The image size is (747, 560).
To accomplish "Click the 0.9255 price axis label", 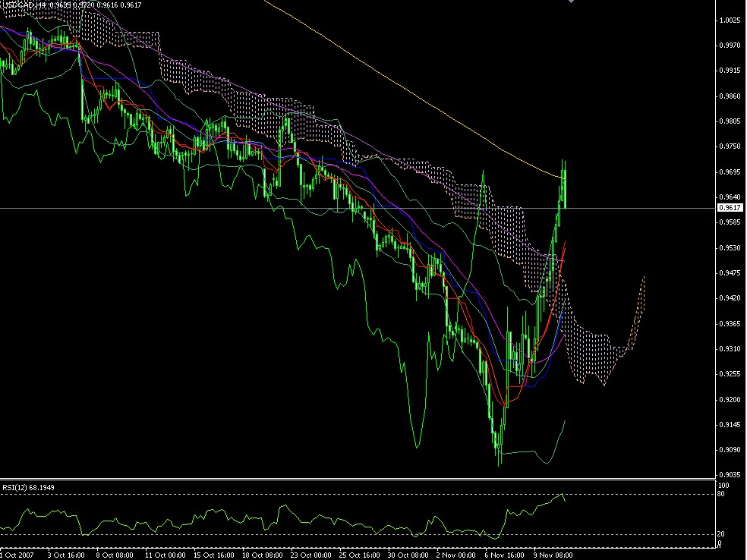I will [730, 374].
